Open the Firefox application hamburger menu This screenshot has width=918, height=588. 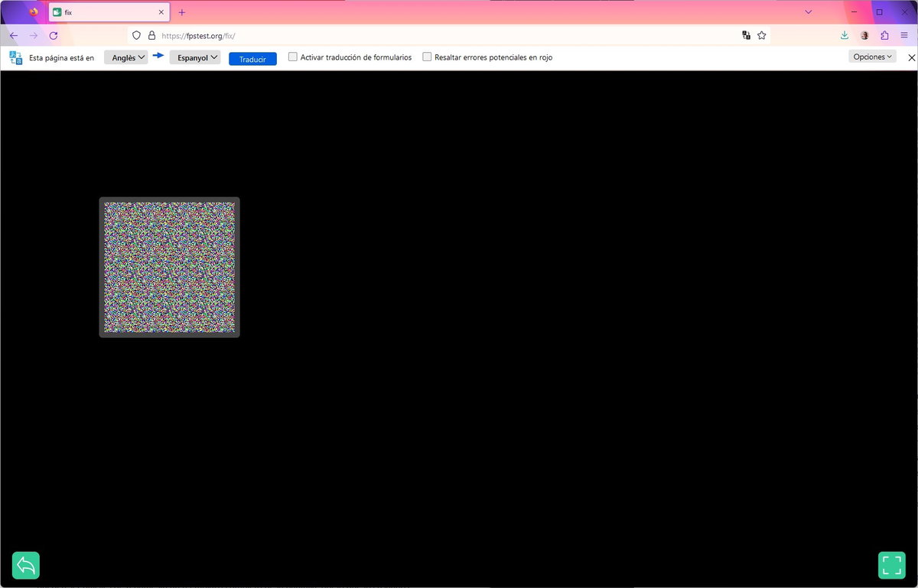pyautogui.click(x=904, y=35)
